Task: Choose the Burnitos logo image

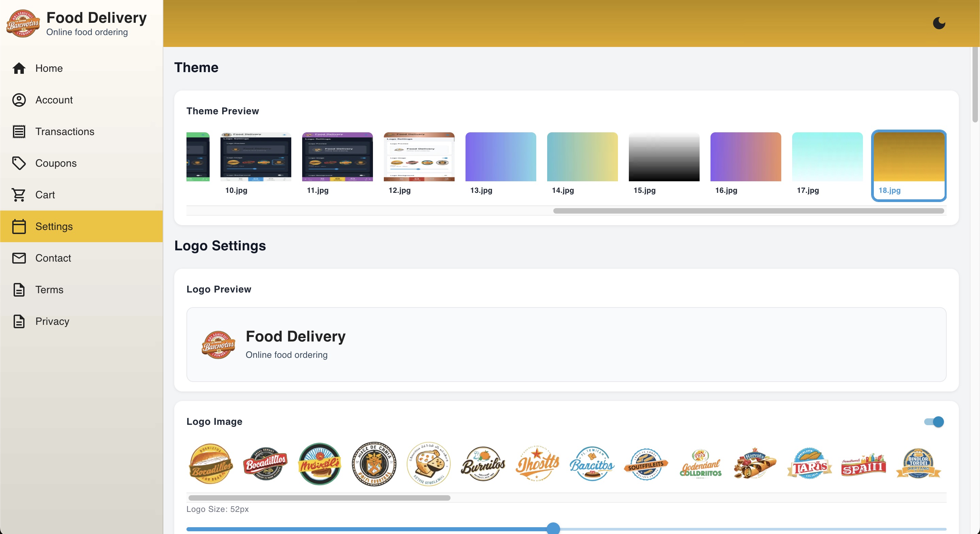Action: (483, 464)
